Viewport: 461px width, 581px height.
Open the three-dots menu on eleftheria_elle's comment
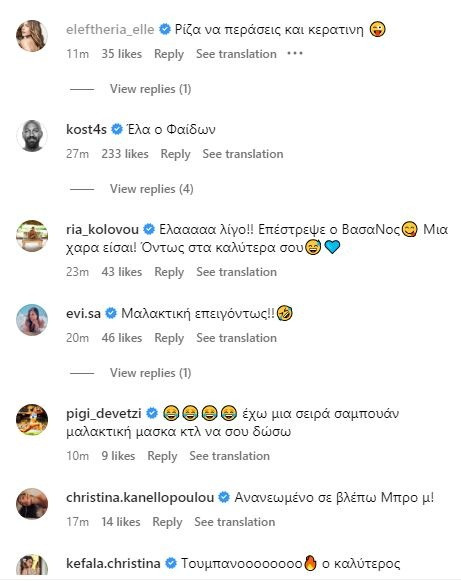click(295, 54)
